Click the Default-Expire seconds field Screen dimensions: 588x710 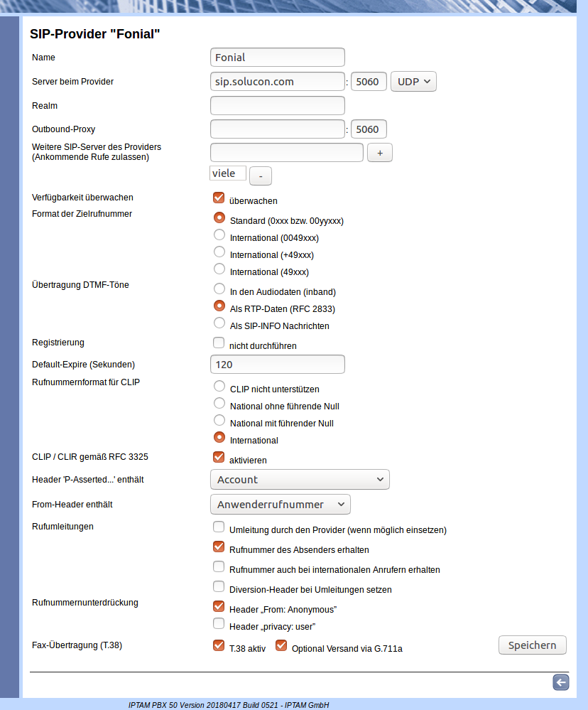278,365
